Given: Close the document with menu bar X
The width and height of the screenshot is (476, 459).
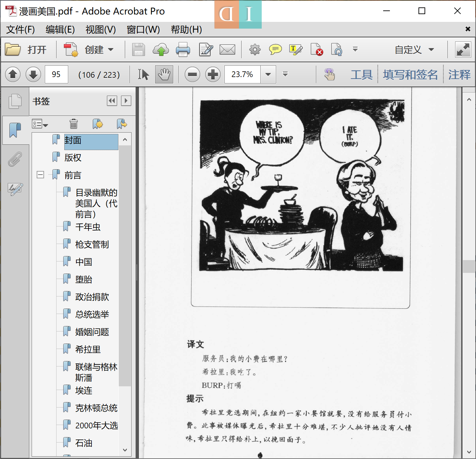Looking at the screenshot, I should pyautogui.click(x=468, y=29).
